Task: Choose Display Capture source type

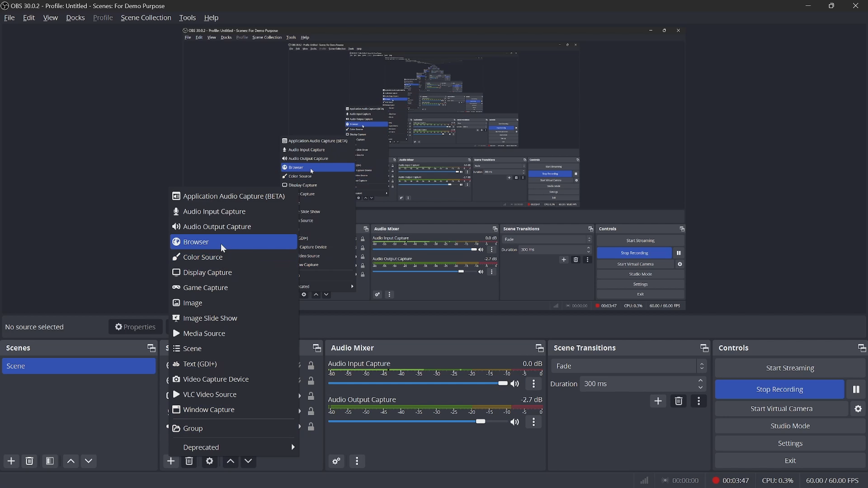Action: (x=233, y=273)
